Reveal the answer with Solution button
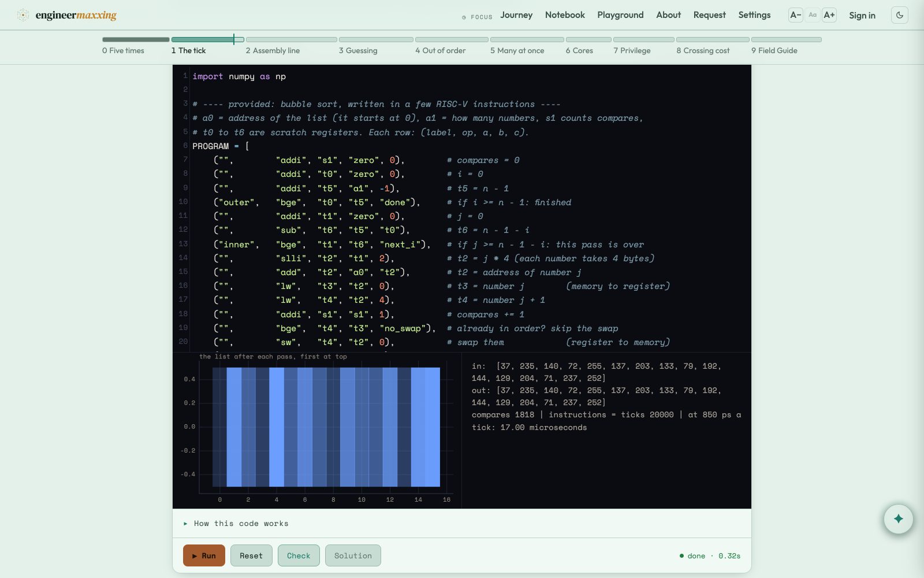The width and height of the screenshot is (924, 578). [x=353, y=555]
